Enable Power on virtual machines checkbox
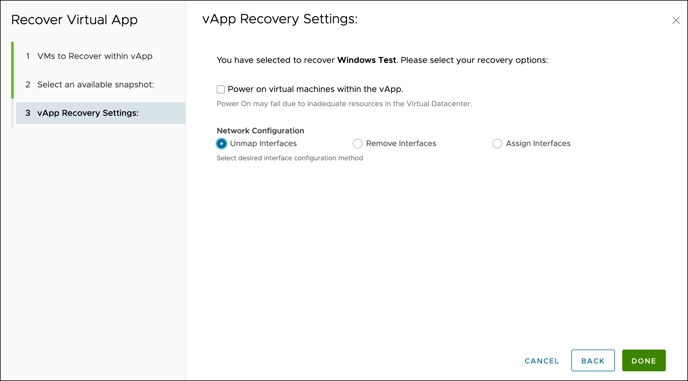The width and height of the screenshot is (688, 381). 221,89
